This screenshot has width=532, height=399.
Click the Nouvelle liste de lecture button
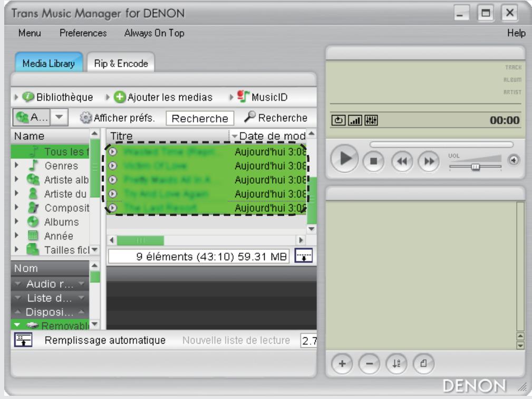[236, 340]
